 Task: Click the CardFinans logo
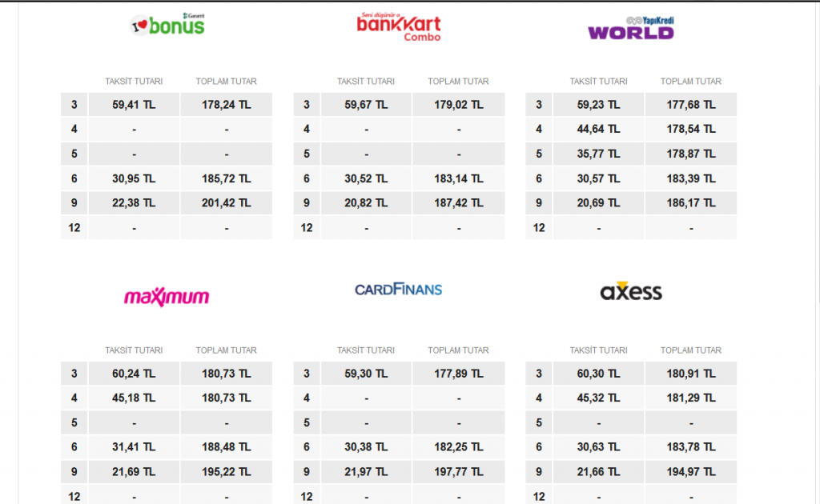(398, 289)
